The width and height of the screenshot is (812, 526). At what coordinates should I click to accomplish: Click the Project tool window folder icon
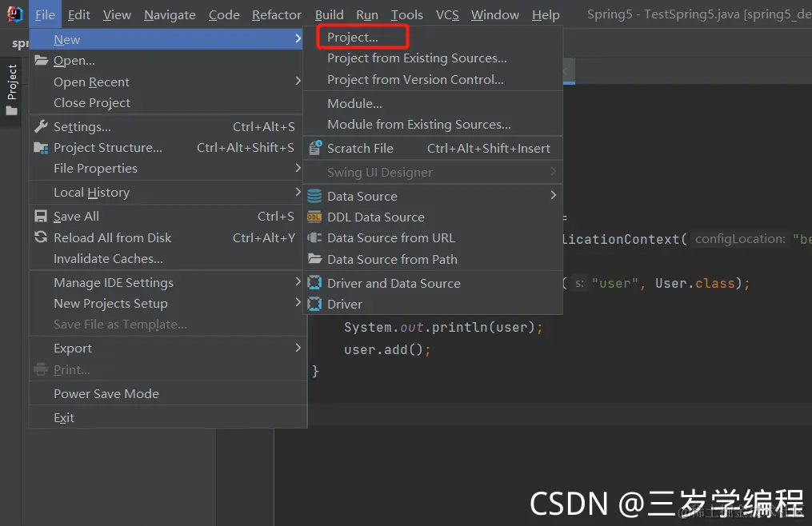click(11, 110)
